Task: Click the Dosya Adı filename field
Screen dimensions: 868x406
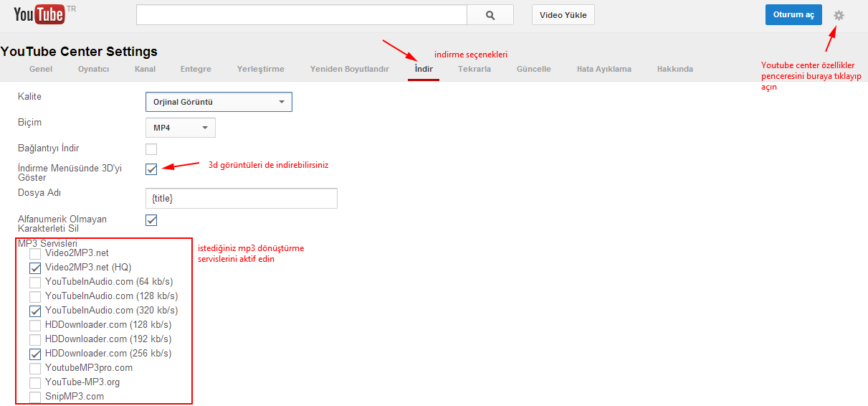Action: (242, 198)
